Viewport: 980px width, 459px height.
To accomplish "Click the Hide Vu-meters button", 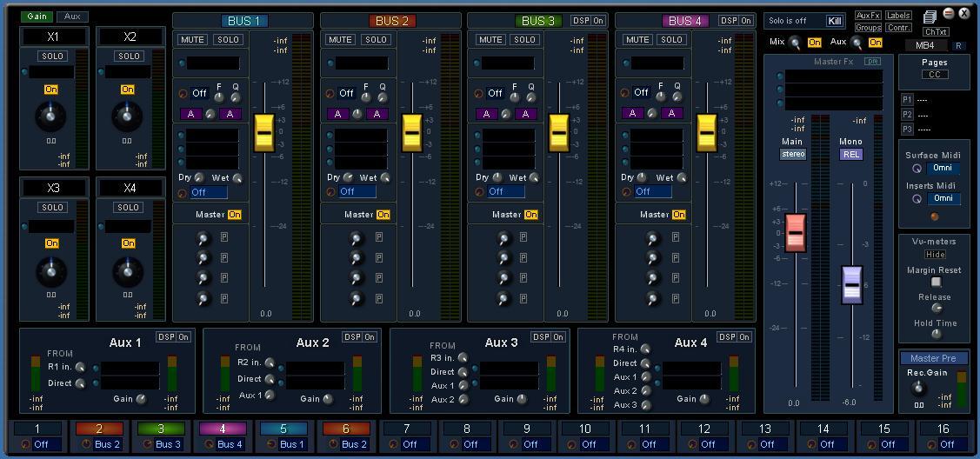I will pos(935,255).
